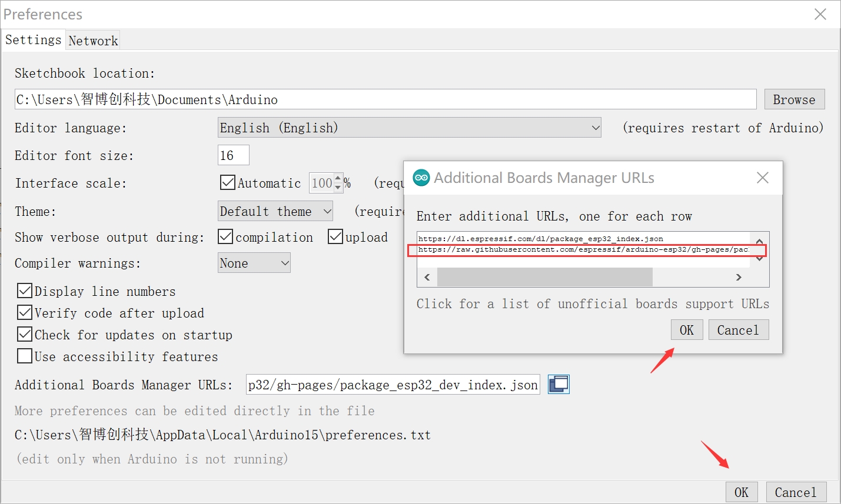Open the Theme dropdown
Screen dimensions: 841x504
click(x=275, y=211)
